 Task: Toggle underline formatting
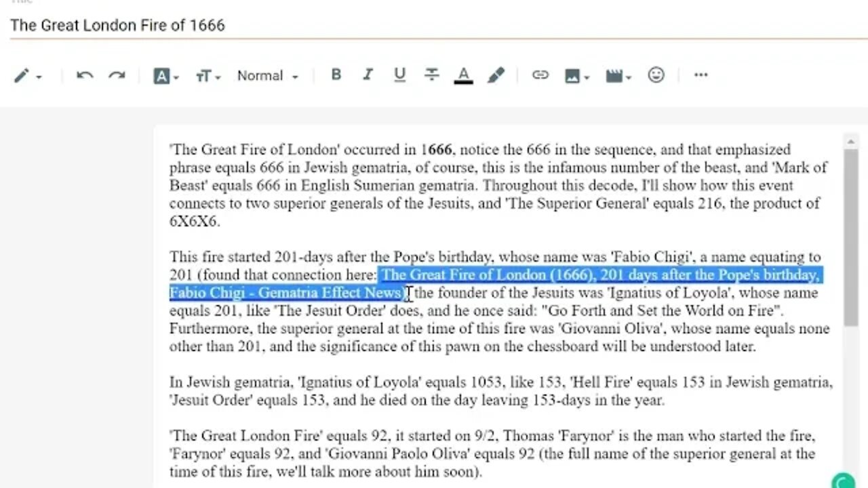click(399, 75)
